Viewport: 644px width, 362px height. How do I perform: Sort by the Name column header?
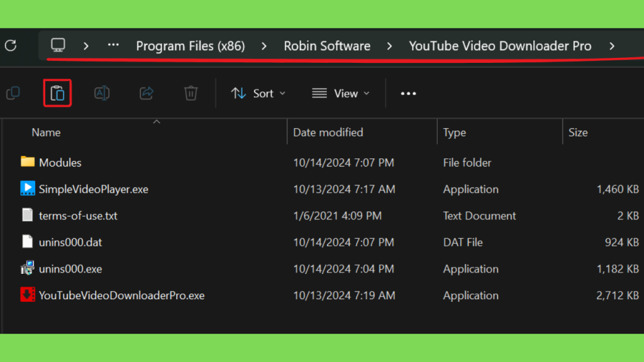46,133
